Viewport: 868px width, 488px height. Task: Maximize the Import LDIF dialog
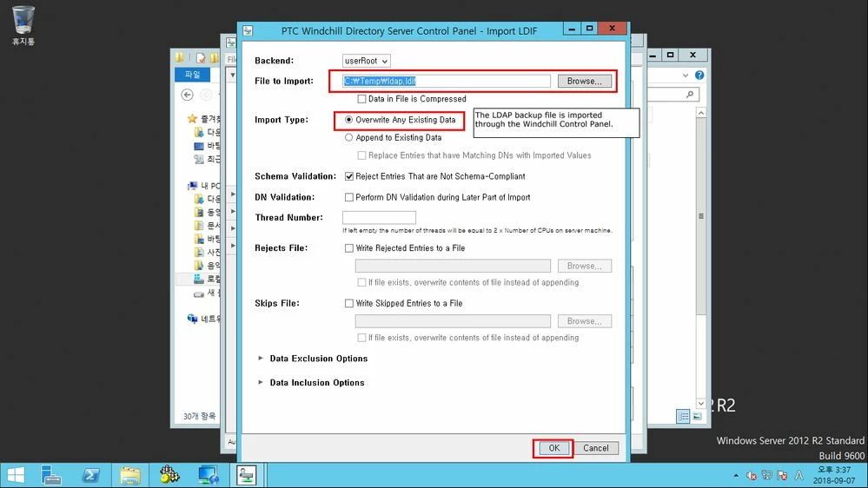point(589,28)
